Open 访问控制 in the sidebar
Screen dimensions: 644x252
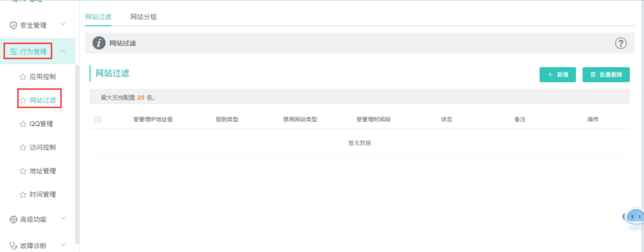click(x=42, y=148)
